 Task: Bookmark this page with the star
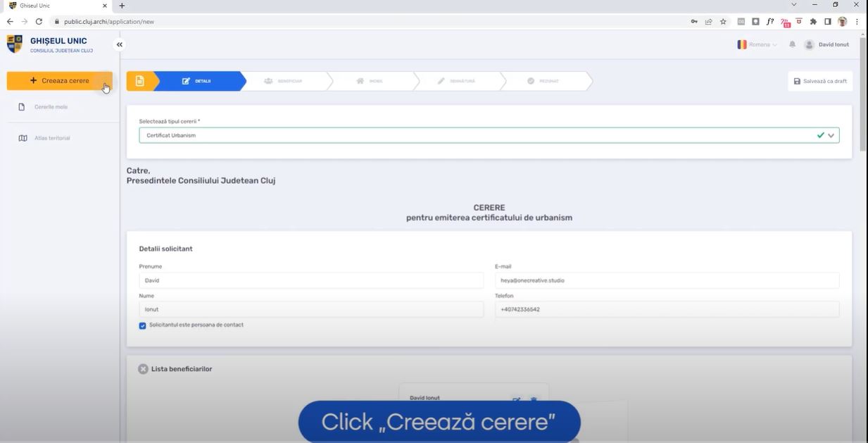(x=723, y=22)
